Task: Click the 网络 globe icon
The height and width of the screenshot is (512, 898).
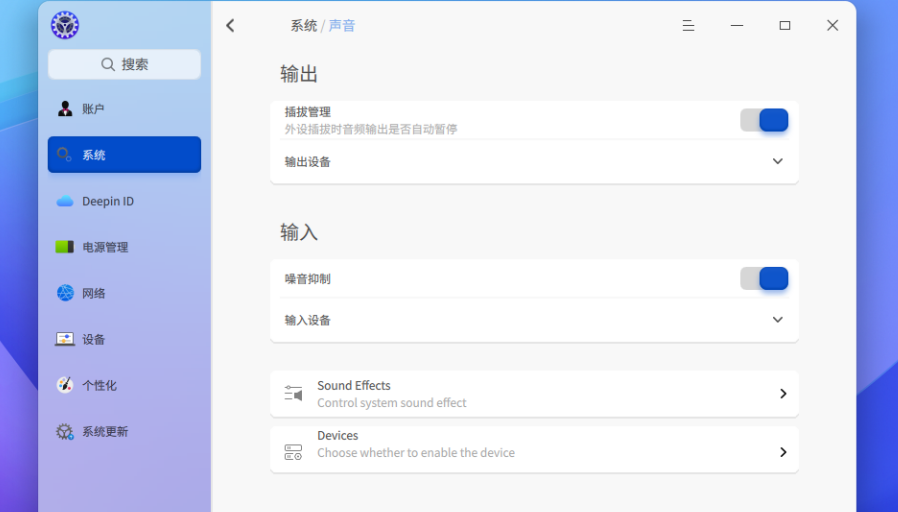Action: (x=65, y=293)
